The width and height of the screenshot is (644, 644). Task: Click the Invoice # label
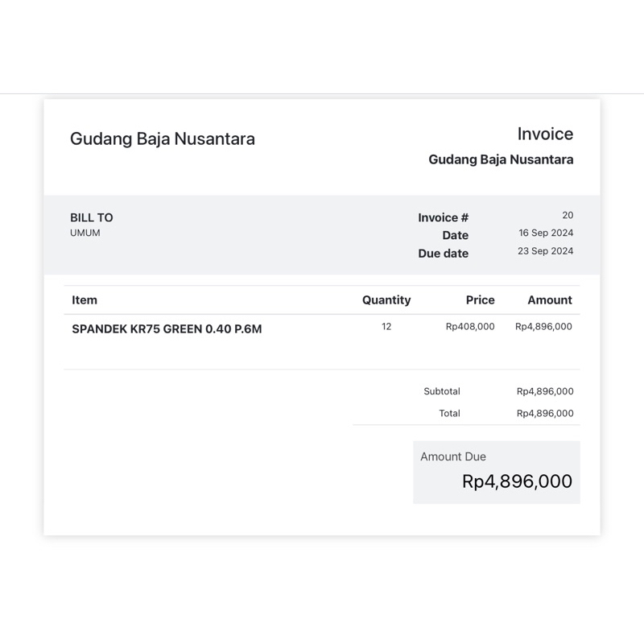pyautogui.click(x=443, y=217)
